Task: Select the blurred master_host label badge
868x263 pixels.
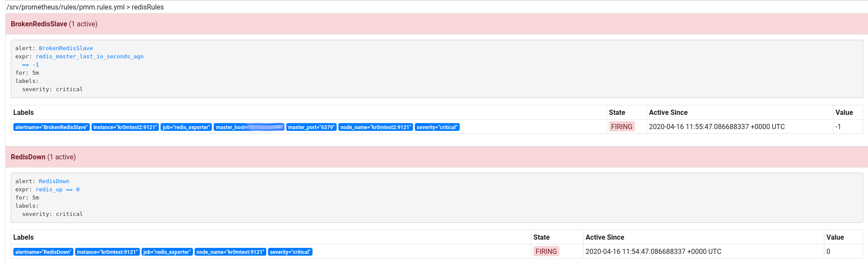Action: pyautogui.click(x=249, y=127)
